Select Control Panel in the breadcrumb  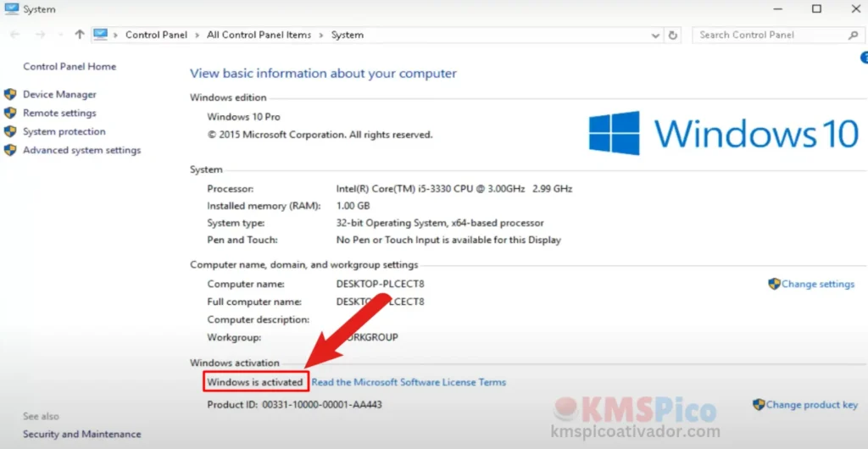[x=156, y=35]
